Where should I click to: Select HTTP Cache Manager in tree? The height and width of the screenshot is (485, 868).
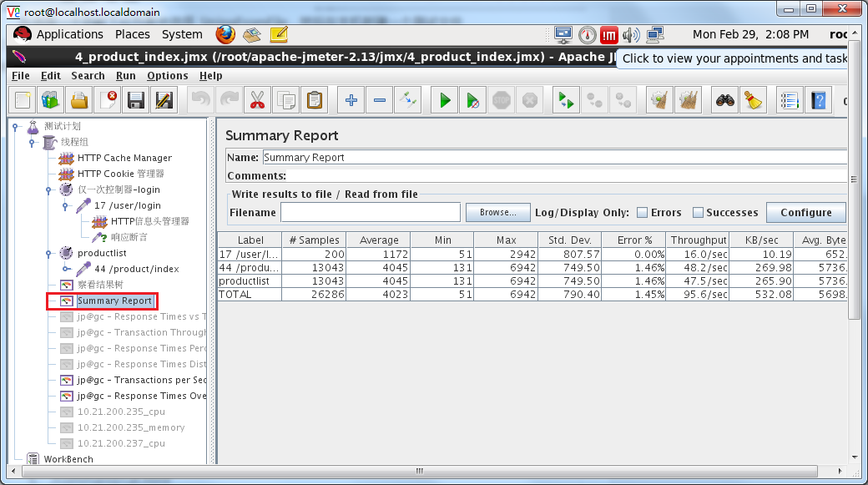(124, 158)
